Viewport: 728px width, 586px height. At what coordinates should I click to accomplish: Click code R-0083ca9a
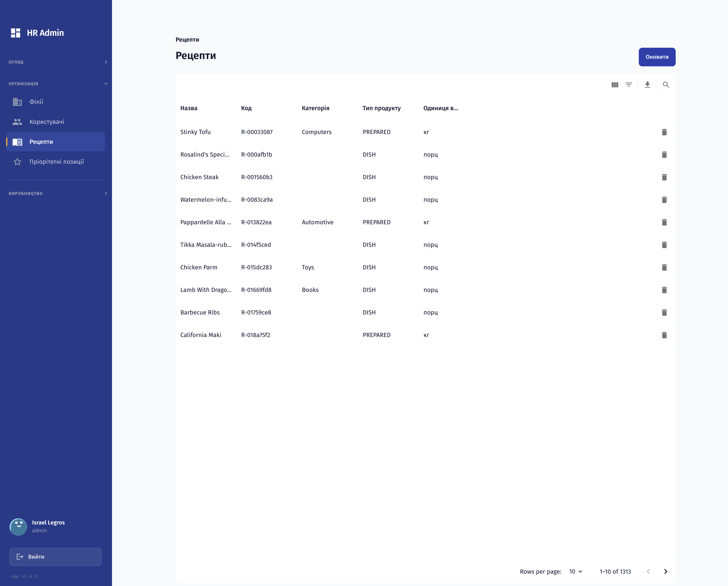click(x=257, y=200)
